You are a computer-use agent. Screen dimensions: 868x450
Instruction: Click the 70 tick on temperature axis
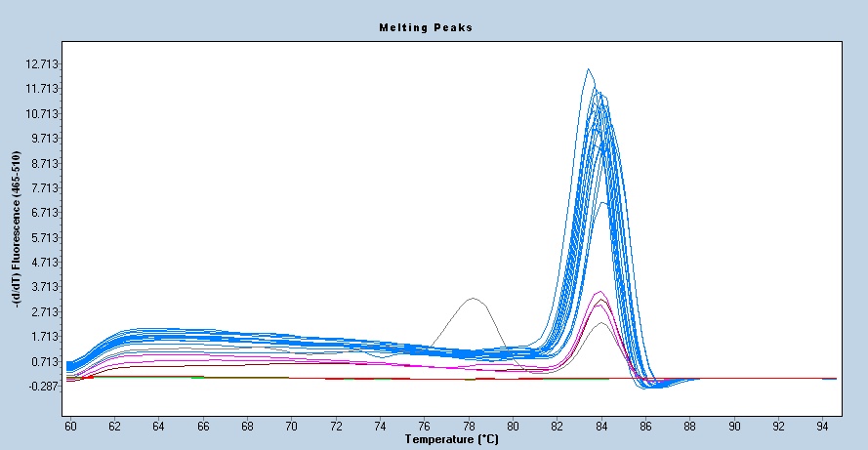(x=292, y=427)
